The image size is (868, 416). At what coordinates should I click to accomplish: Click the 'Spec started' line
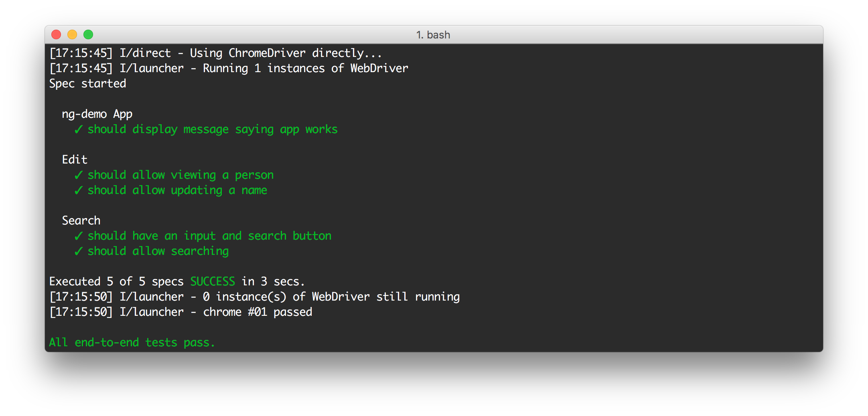point(87,84)
